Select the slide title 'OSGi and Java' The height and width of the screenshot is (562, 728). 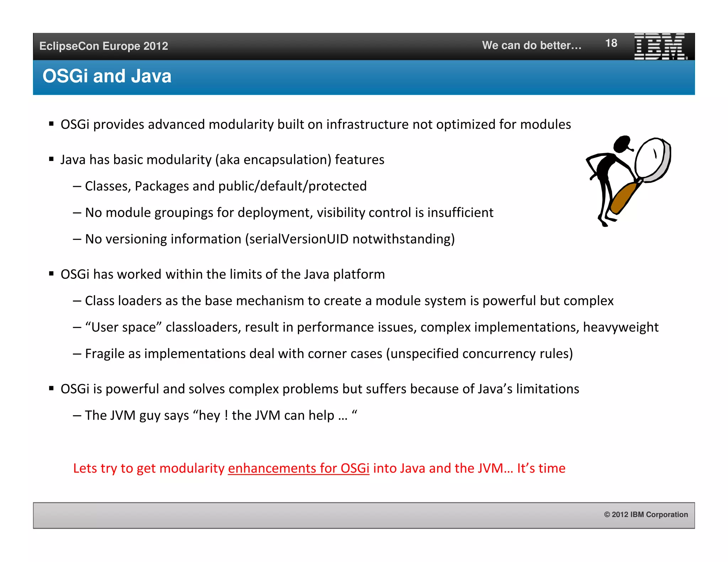(x=107, y=76)
